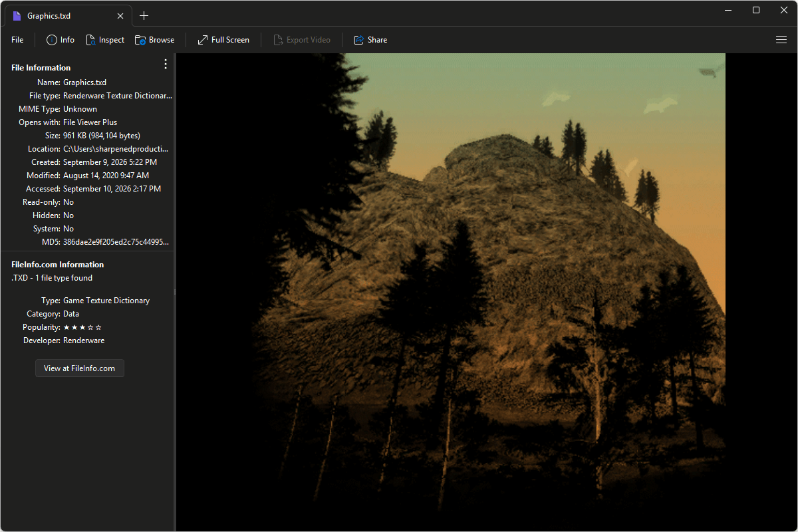Open the File menu
The image size is (798, 532).
coord(17,40)
